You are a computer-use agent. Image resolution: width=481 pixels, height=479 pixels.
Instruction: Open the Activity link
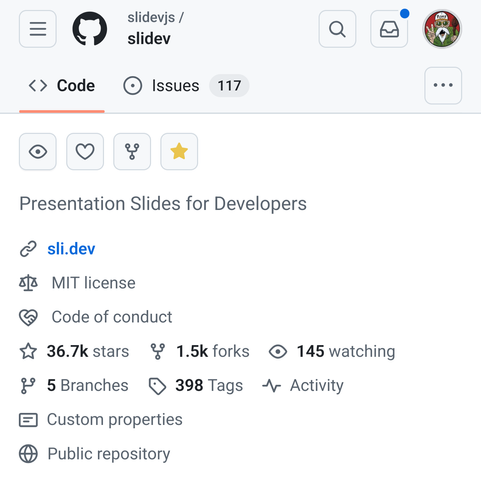pos(317,386)
